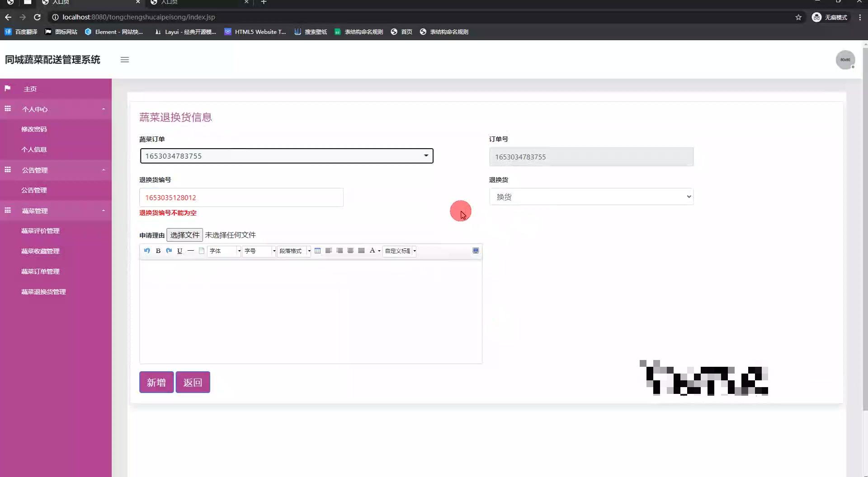Collapse the 公告管理 sidebar section header
This screenshot has height=477, width=868.
[56, 170]
